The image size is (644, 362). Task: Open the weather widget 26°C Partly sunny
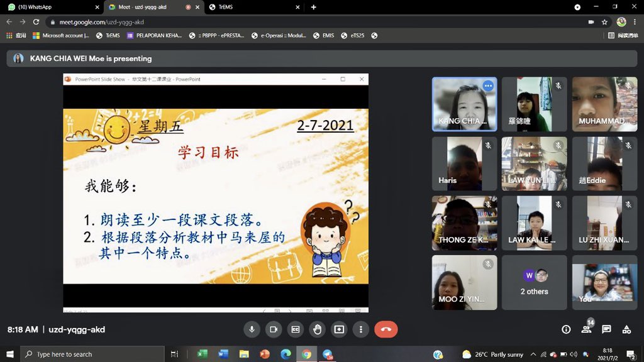click(493, 354)
